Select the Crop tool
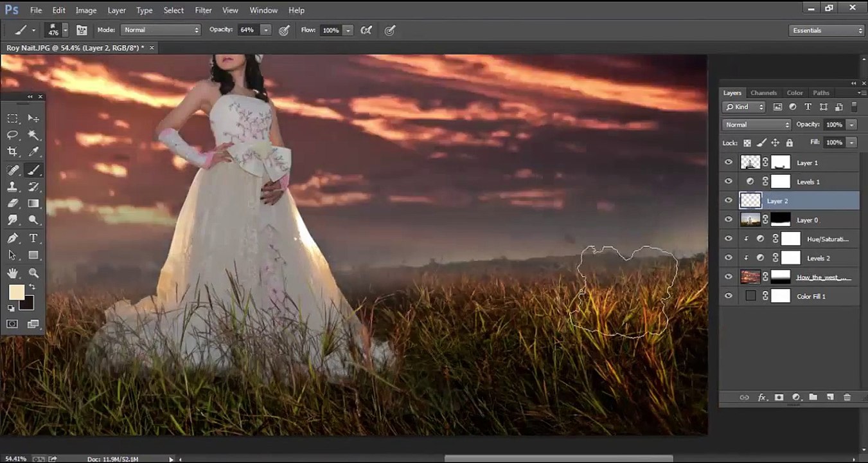Image resolution: width=868 pixels, height=463 pixels. pyautogui.click(x=12, y=152)
